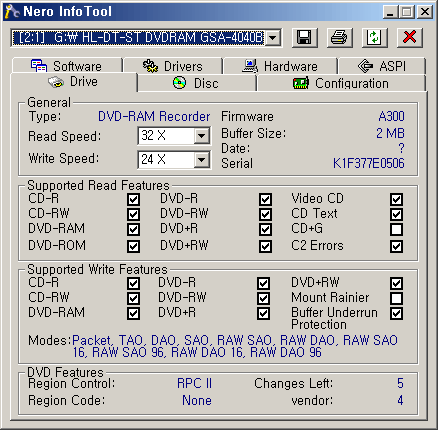Screen dimensions: 438x430
Task: Toggle the CD Text checkbox
Action: coord(397,214)
